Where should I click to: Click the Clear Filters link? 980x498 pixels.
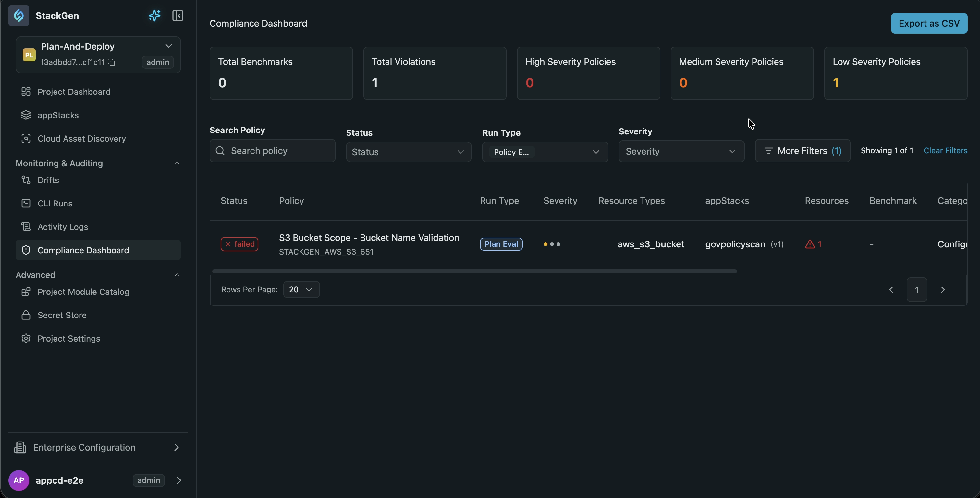coord(945,151)
